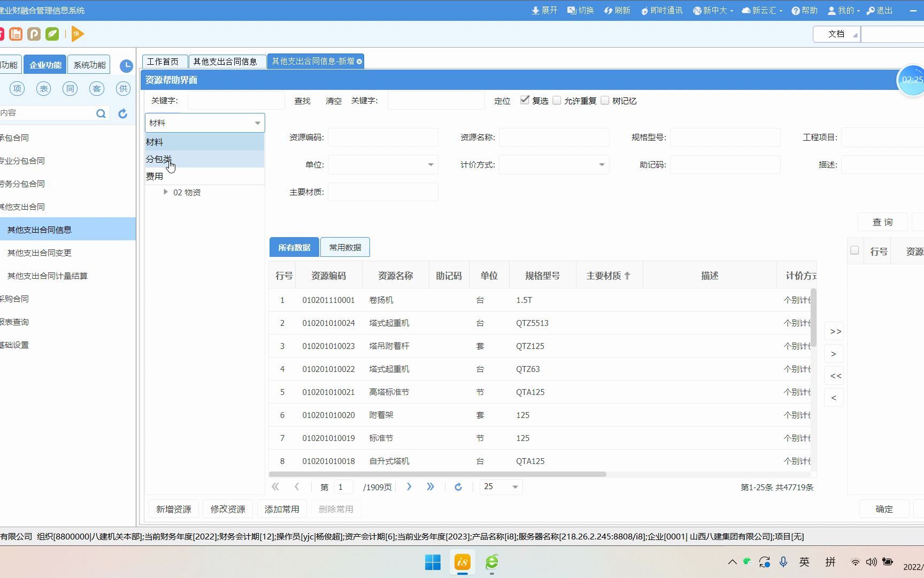924x578 pixels.
Task: Click the green leaf toolbar icon
Action: point(52,34)
